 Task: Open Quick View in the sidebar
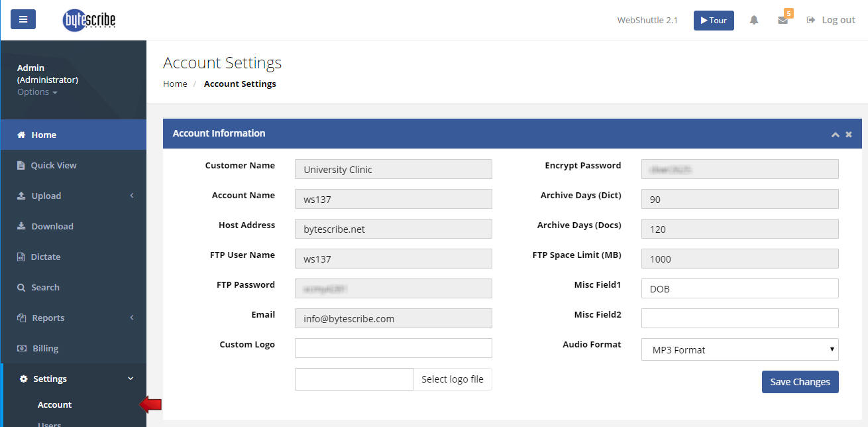click(73, 165)
